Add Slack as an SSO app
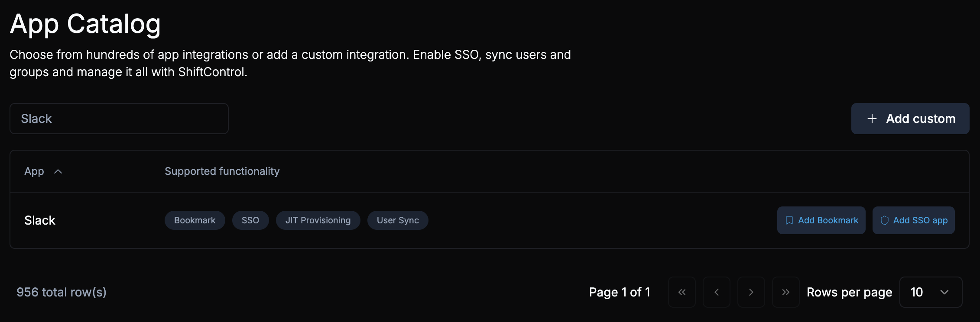 [x=913, y=220]
